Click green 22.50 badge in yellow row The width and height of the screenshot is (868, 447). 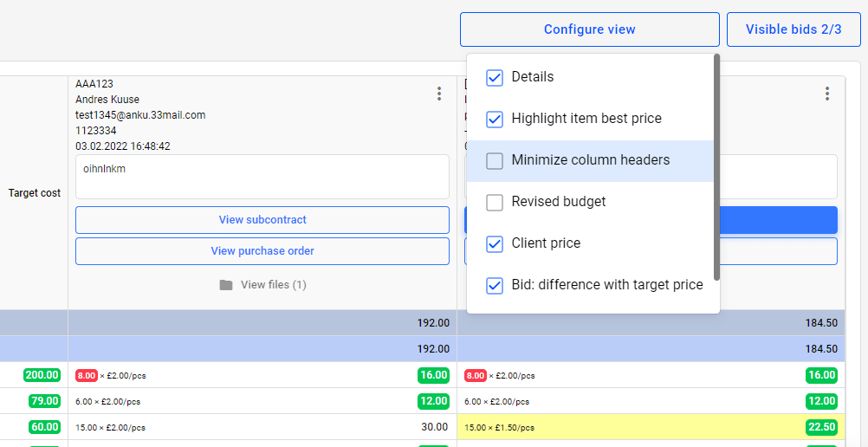[x=821, y=427]
